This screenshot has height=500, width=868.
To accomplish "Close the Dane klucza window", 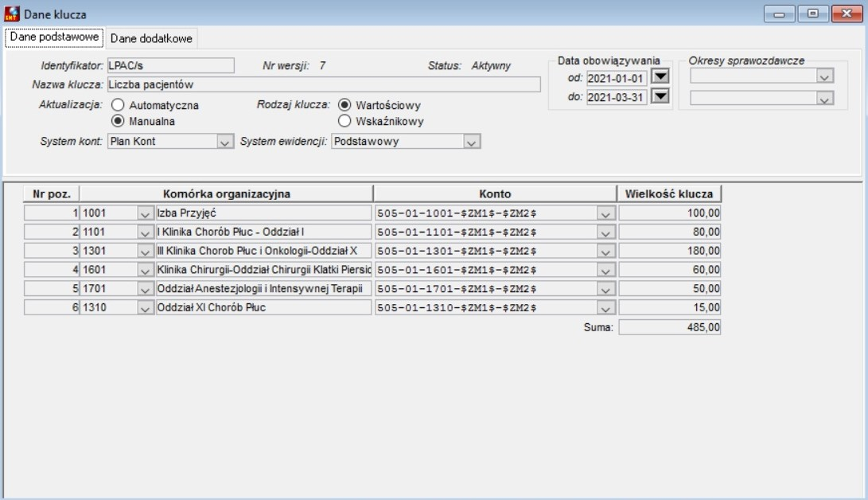I will tap(847, 14).
